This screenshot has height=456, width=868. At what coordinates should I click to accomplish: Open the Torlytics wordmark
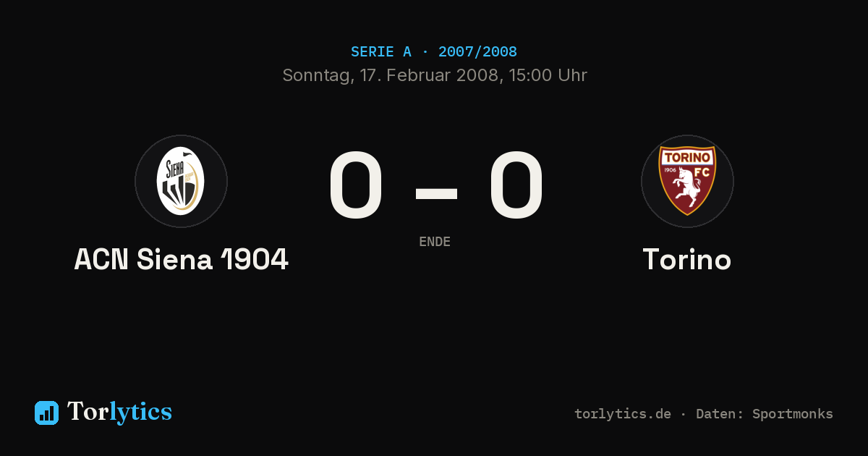[119, 412]
